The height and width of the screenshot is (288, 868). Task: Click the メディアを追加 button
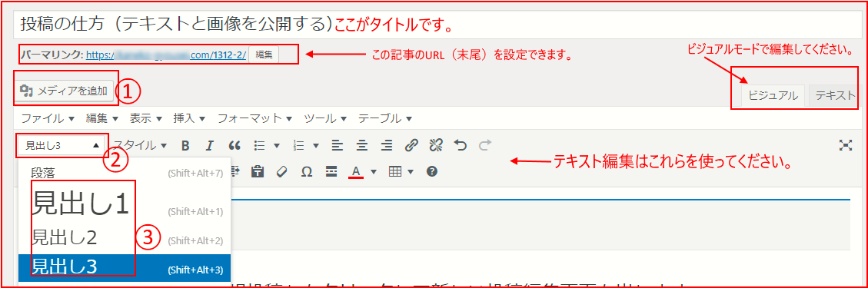[65, 91]
